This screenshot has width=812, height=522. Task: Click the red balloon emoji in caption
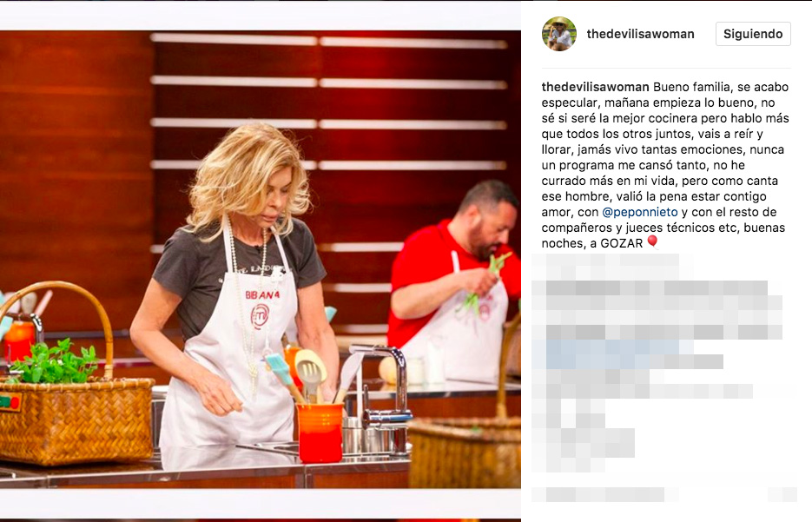tap(652, 241)
